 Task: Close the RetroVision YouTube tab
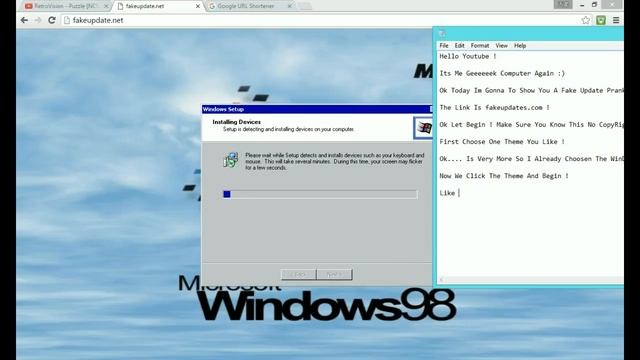tap(106, 6)
